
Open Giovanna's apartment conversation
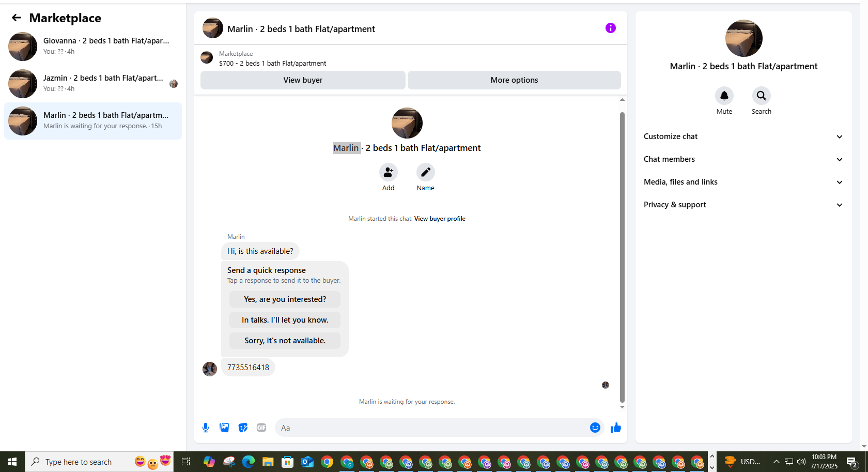pyautogui.click(x=93, y=47)
